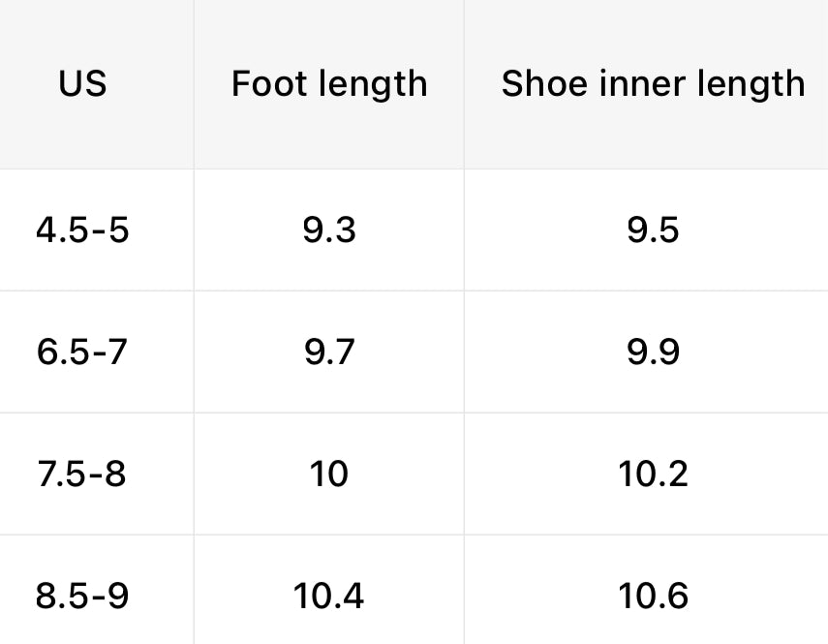Tap "length" in Shoe inner length header

pyautogui.click(x=756, y=86)
